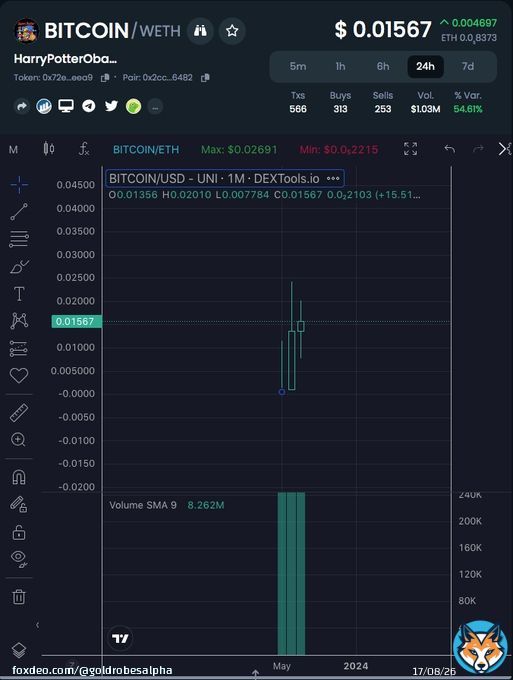Click the Vol. $1.03M statistic

pyautogui.click(x=425, y=102)
